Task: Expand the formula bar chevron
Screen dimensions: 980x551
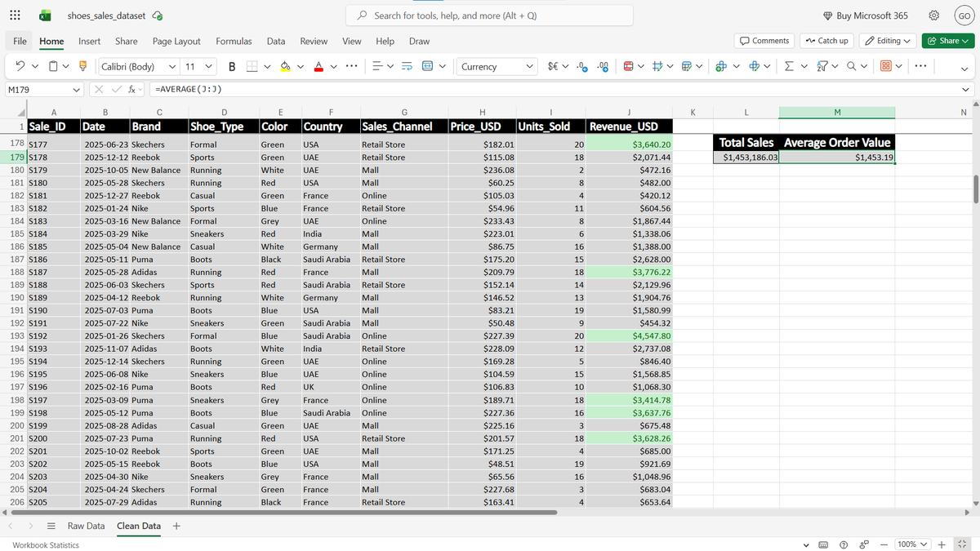Action: tap(967, 89)
